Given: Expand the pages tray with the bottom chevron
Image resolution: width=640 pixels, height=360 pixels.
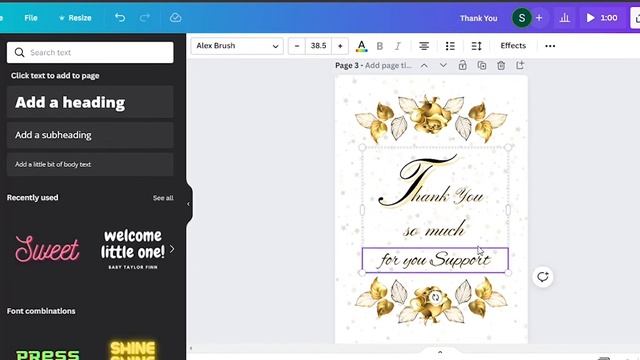Looking at the screenshot, I should (x=440, y=352).
